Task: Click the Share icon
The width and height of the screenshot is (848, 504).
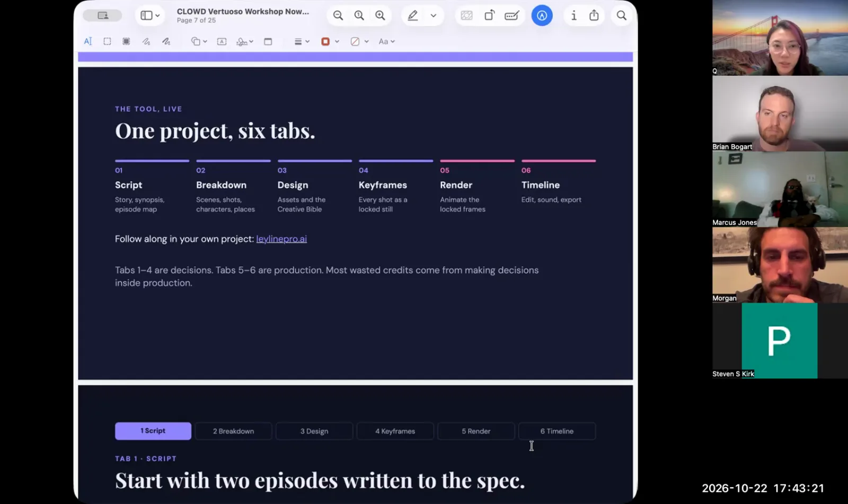Action: [x=594, y=15]
